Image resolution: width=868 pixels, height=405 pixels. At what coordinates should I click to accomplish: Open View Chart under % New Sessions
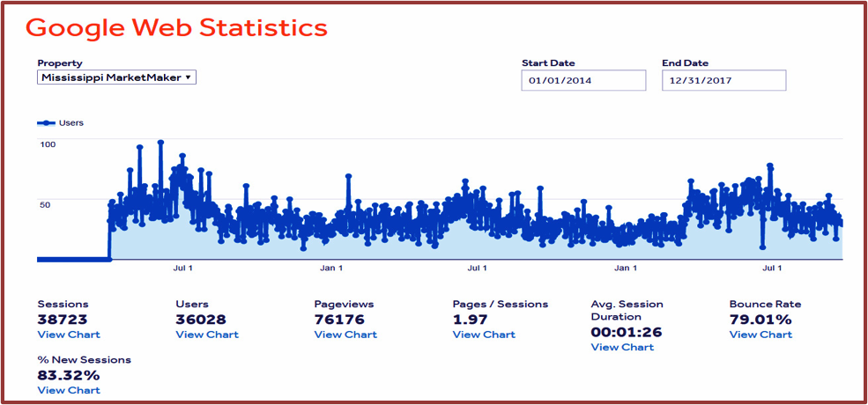click(69, 390)
